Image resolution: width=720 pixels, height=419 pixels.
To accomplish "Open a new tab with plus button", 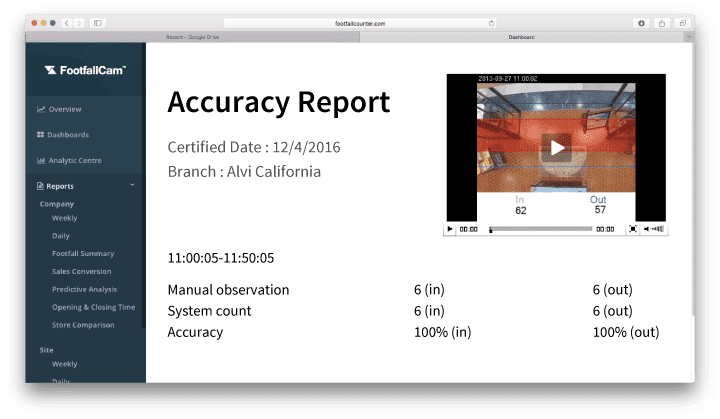I will click(x=688, y=37).
